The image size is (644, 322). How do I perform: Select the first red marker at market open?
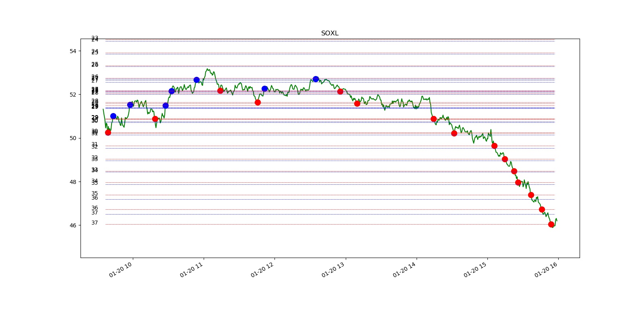tap(108, 132)
